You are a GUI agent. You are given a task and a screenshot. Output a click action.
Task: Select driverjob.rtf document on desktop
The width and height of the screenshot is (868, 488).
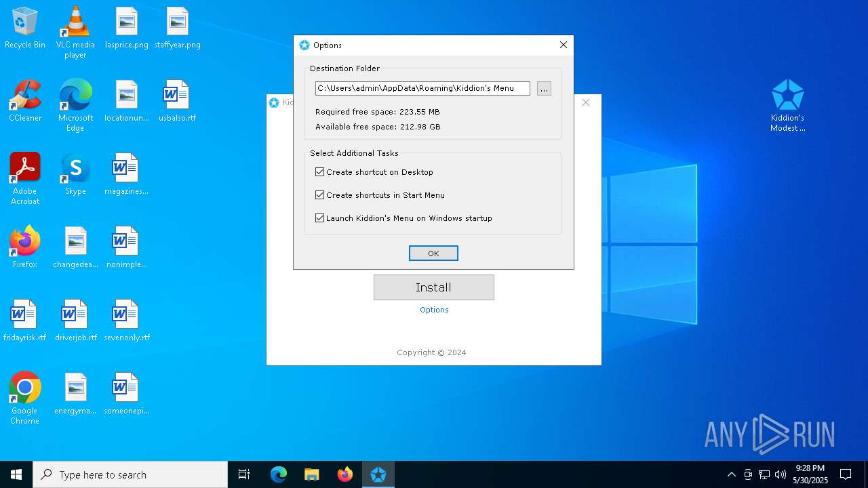(x=75, y=321)
